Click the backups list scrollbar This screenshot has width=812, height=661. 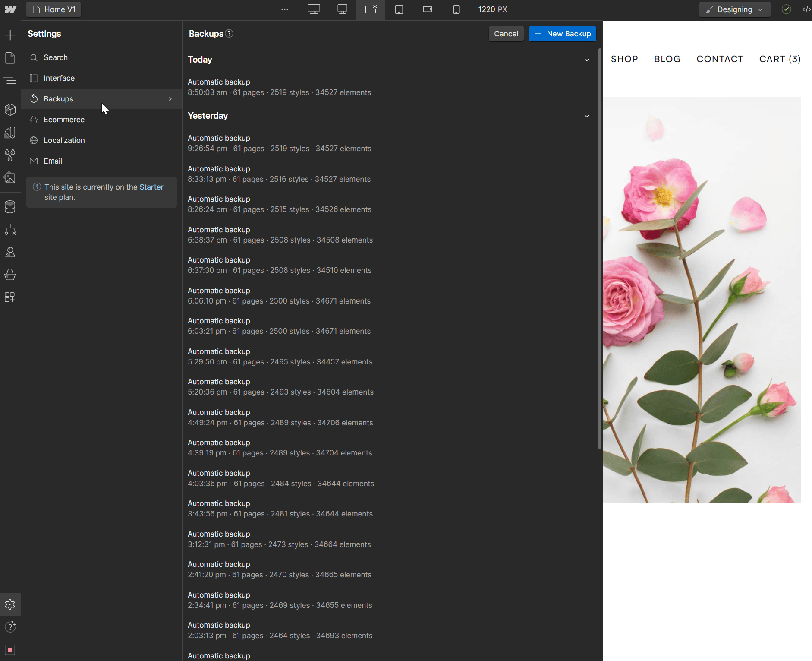[600, 249]
